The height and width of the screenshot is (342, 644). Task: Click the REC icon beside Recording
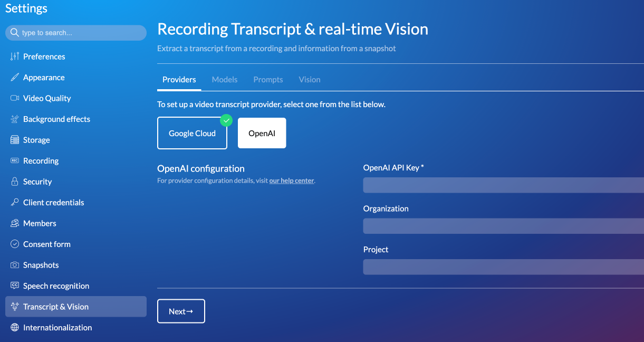[15, 161]
